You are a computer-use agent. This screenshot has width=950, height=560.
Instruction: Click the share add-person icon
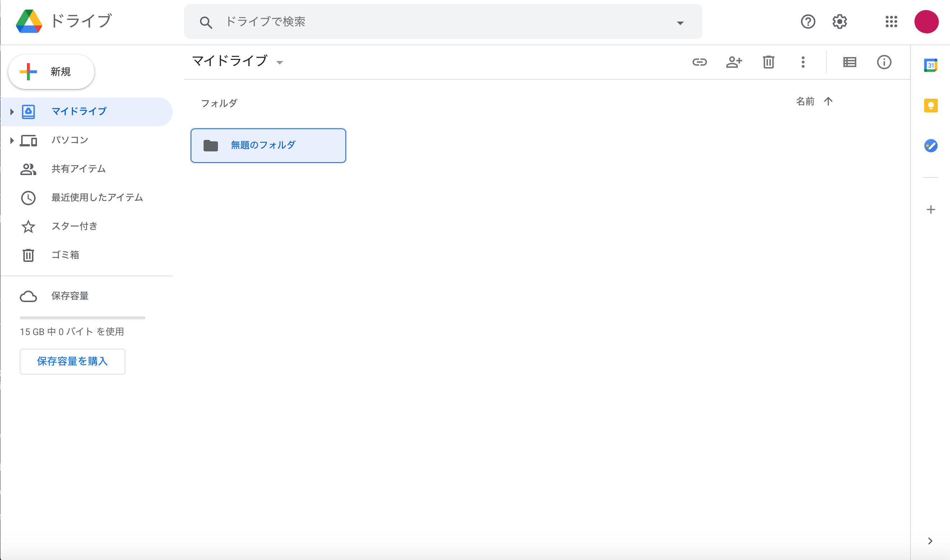[734, 62]
